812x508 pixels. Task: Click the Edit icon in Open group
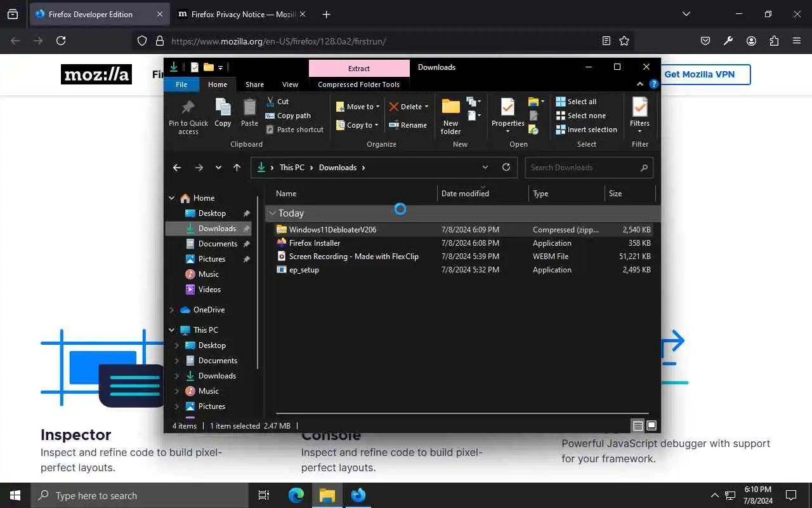click(534, 116)
